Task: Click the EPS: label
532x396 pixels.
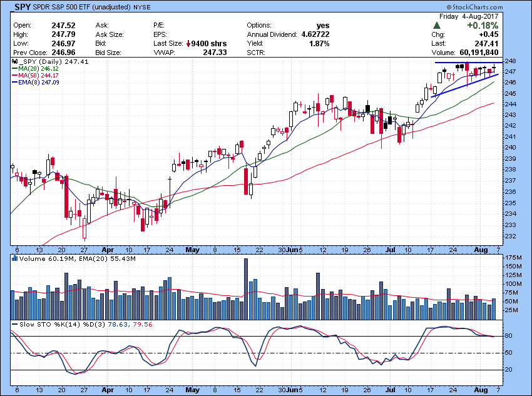Action: pos(160,34)
